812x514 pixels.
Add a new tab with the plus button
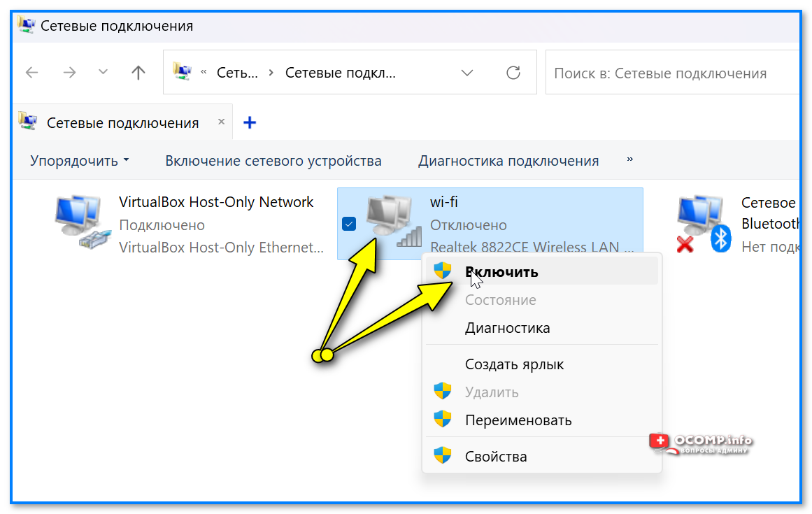tap(250, 122)
